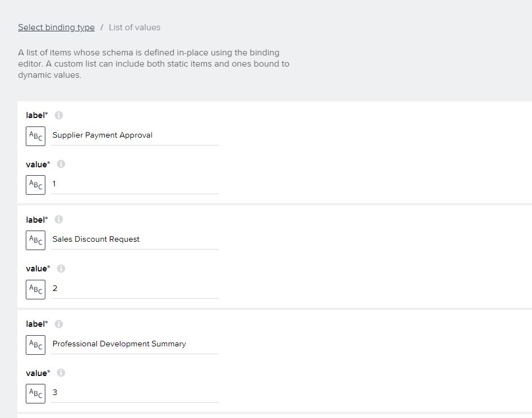Image resolution: width=532 pixels, height=418 pixels.
Task: Select List of values breadcrumb
Action: tap(135, 27)
